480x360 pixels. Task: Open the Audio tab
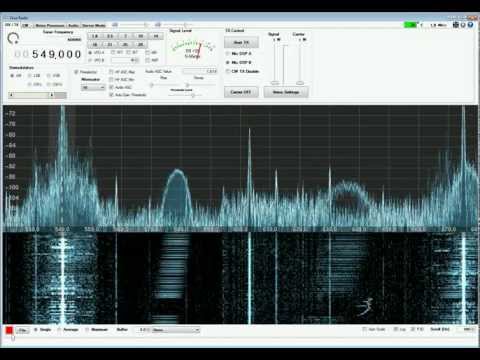(x=73, y=25)
